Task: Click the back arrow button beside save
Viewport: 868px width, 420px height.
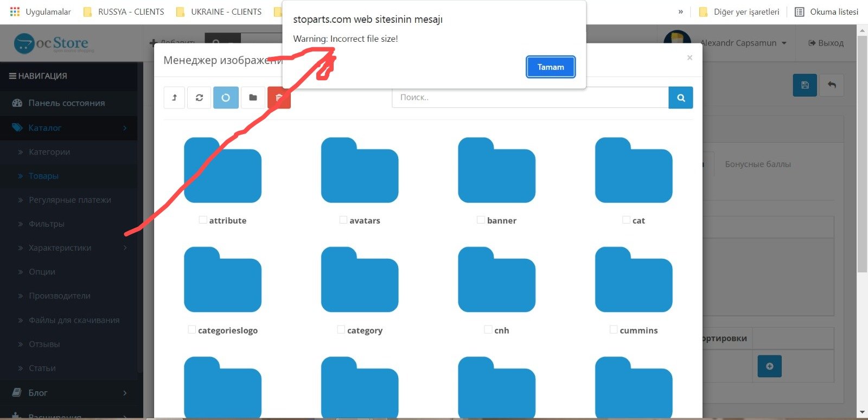Action: pyautogui.click(x=832, y=85)
